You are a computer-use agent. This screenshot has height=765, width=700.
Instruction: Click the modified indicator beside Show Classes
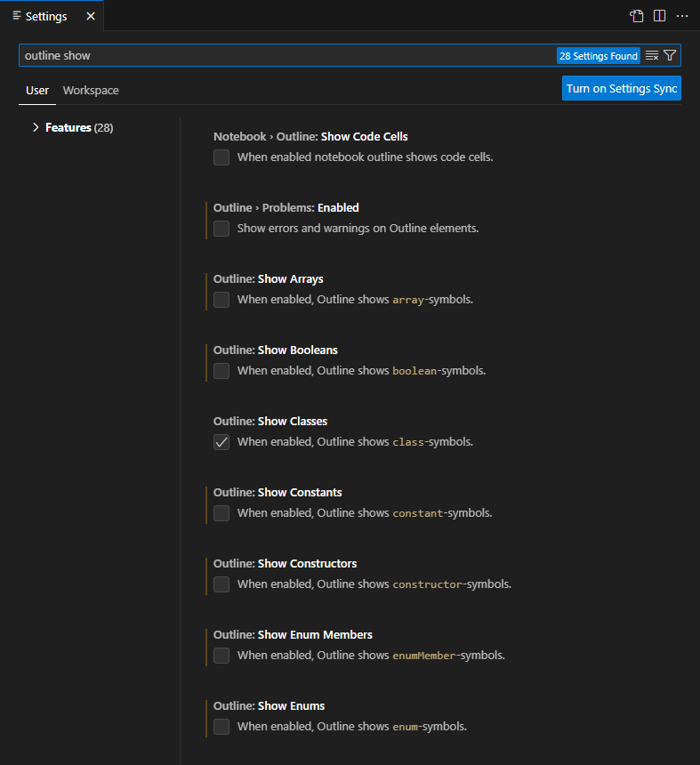[x=205, y=433]
